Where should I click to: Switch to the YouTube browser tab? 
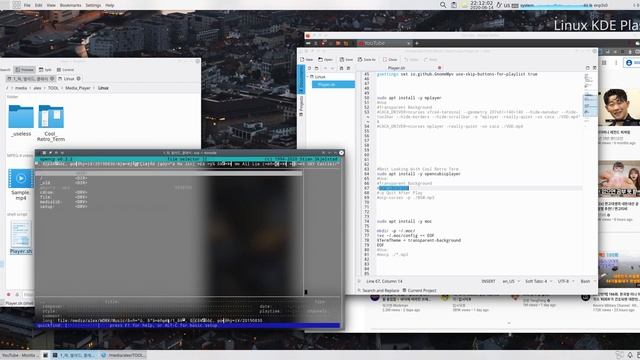384,43
